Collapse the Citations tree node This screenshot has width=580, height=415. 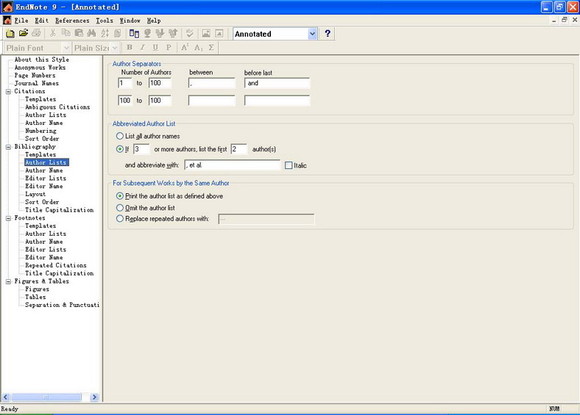pyautogui.click(x=8, y=91)
